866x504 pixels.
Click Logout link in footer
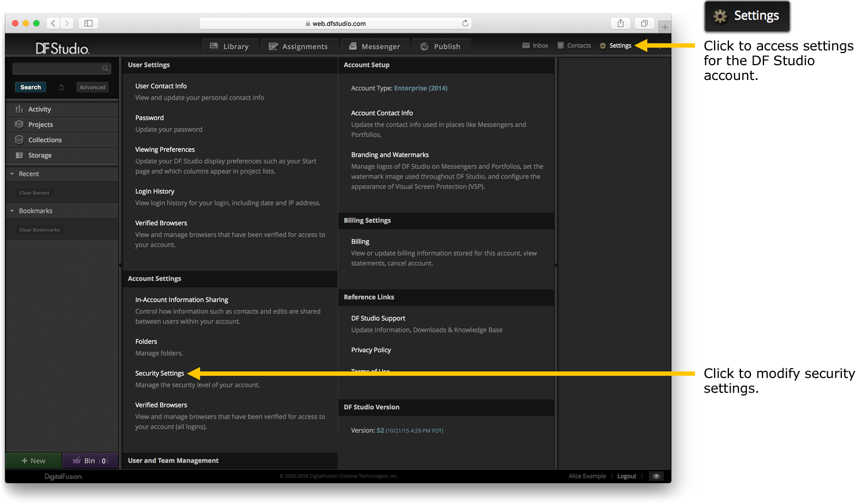626,476
